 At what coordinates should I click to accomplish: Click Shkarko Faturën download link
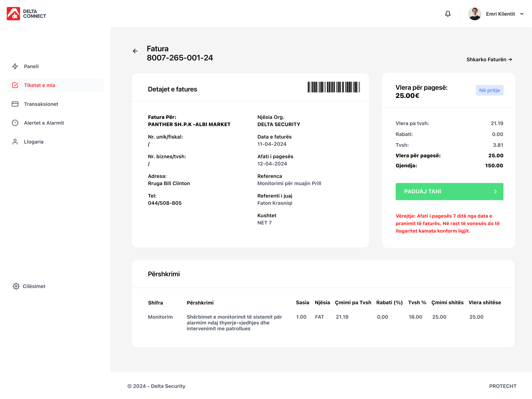pos(489,60)
